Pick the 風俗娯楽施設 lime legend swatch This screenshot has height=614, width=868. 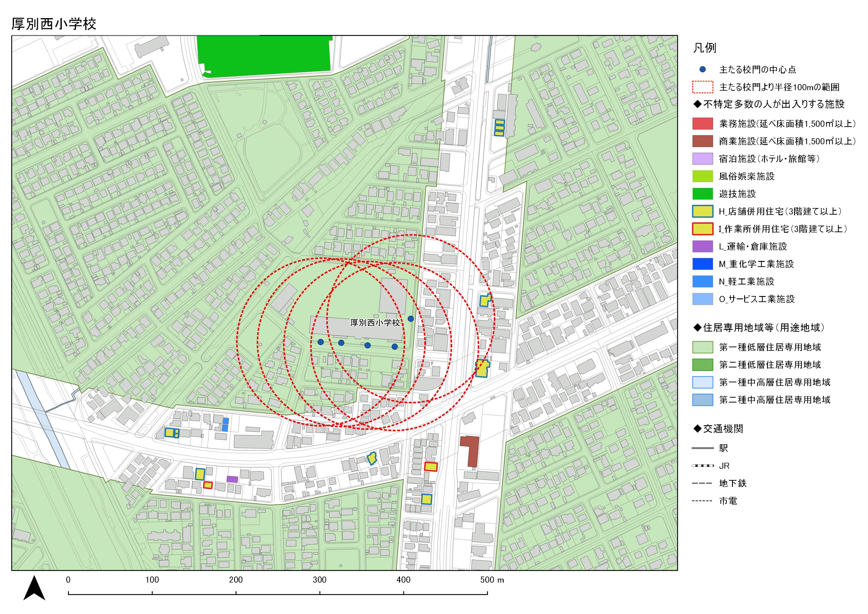pos(702,176)
